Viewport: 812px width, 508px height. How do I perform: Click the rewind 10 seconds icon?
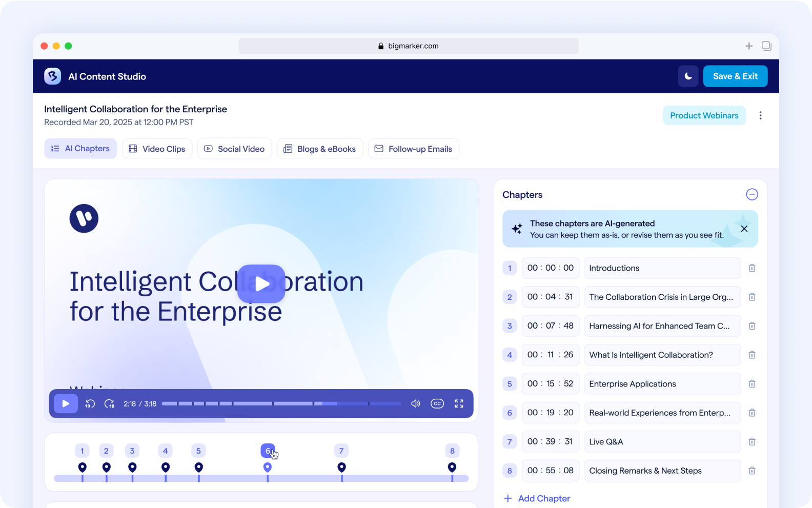(x=90, y=404)
